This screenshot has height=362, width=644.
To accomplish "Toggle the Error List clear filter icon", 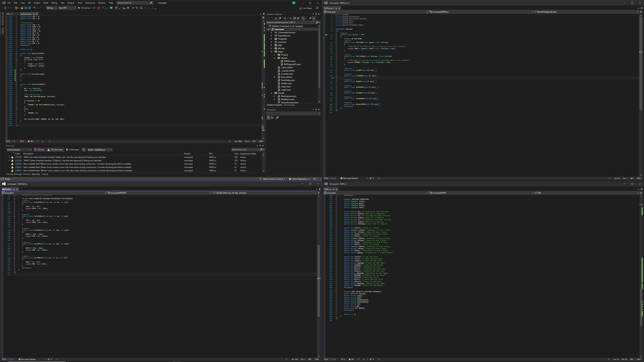I will 84,150.
